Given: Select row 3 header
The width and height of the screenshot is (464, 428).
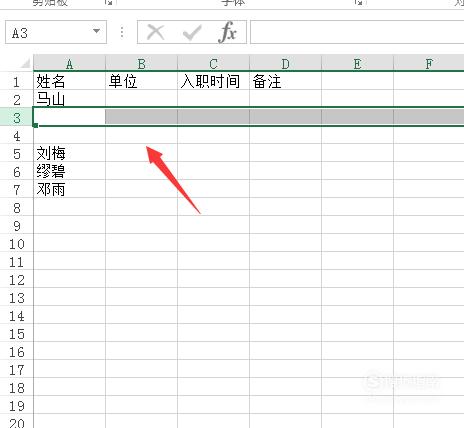Looking at the screenshot, I should 17,118.
